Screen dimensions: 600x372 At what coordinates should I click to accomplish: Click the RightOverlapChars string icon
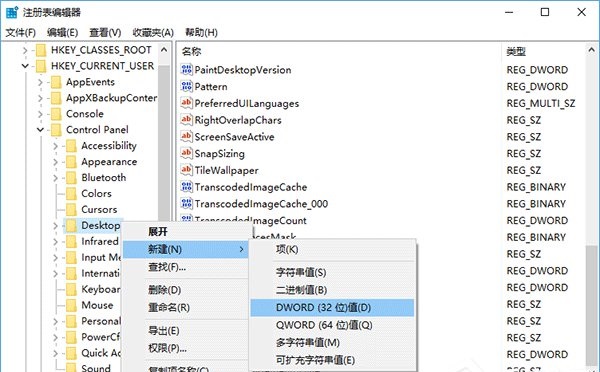(x=186, y=120)
